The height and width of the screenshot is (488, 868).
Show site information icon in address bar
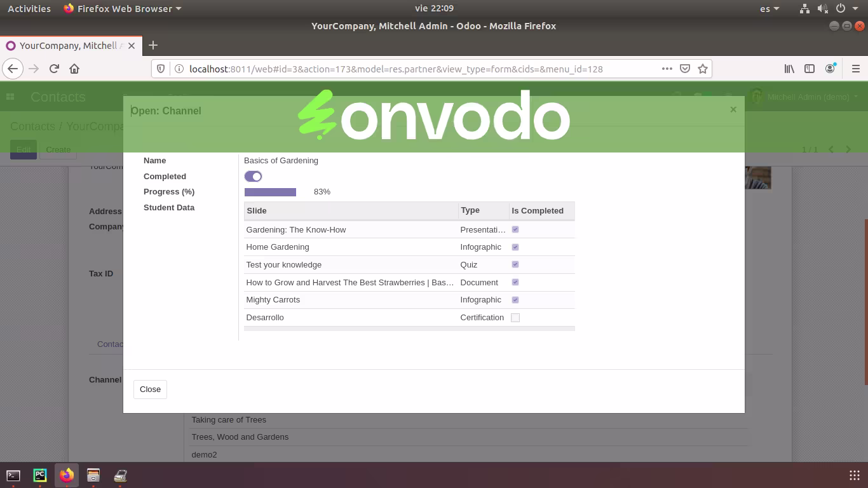[179, 69]
